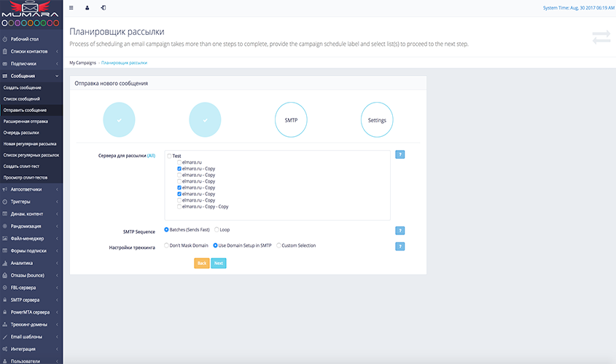Viewport: 616px width, 364px height.
Task: Click the My Campaigns breadcrumb link
Action: click(x=82, y=63)
